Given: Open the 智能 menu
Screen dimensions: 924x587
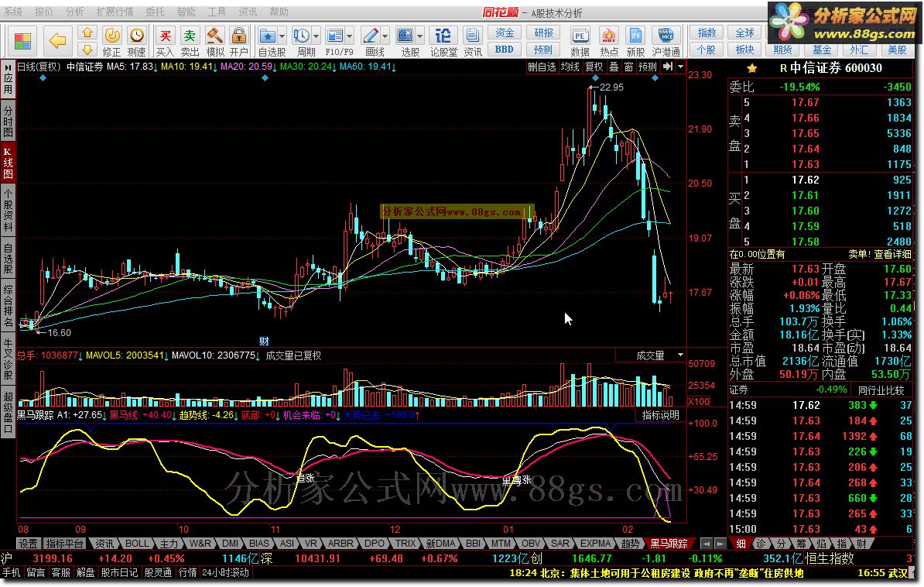Looking at the screenshot, I should (x=187, y=12).
